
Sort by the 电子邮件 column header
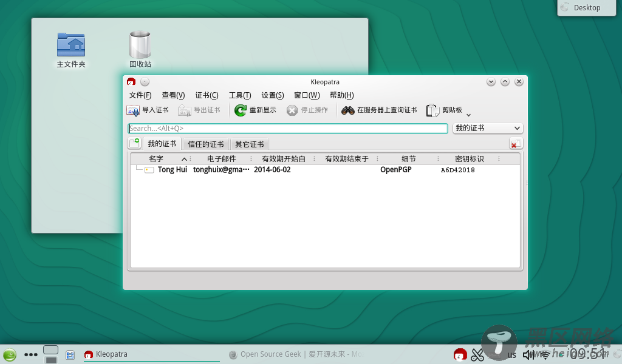221,159
